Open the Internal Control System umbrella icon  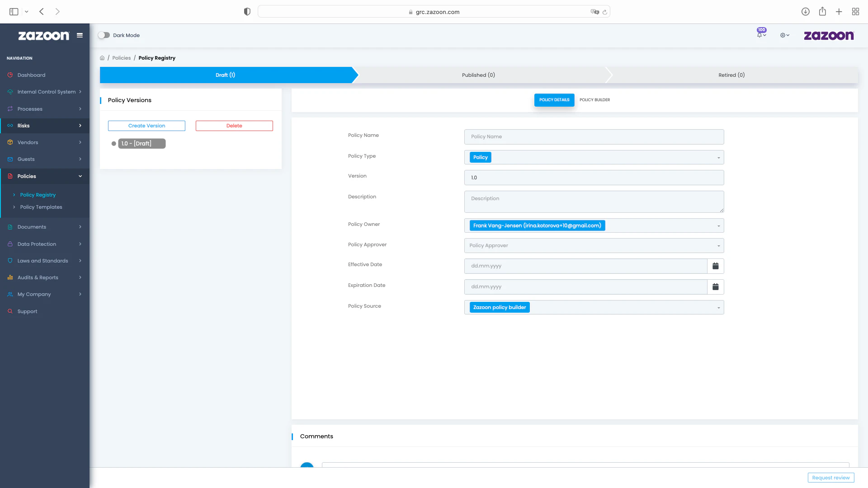coord(10,92)
